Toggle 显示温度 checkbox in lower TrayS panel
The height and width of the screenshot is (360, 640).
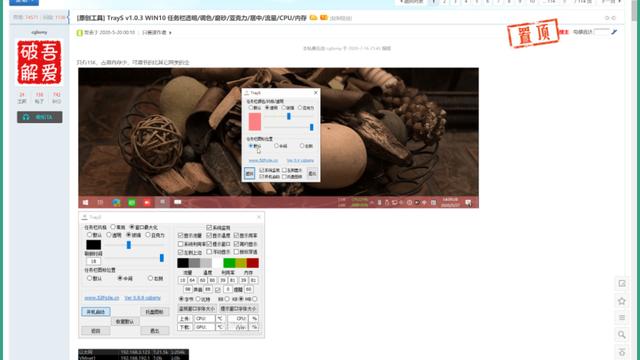point(209,236)
